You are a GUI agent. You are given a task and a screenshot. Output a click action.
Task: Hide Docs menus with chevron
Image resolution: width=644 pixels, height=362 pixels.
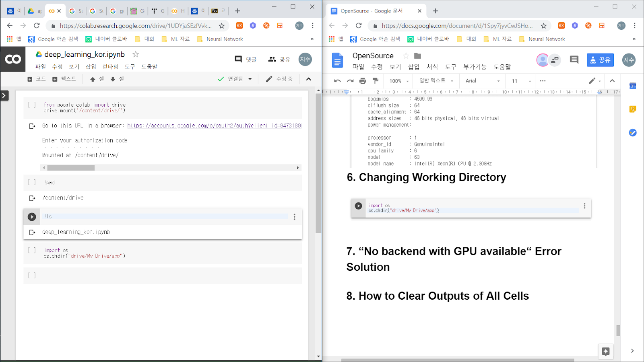612,81
